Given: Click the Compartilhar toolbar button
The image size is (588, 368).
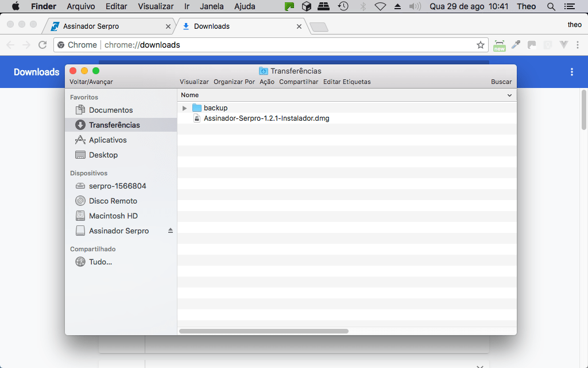Looking at the screenshot, I should click(299, 82).
